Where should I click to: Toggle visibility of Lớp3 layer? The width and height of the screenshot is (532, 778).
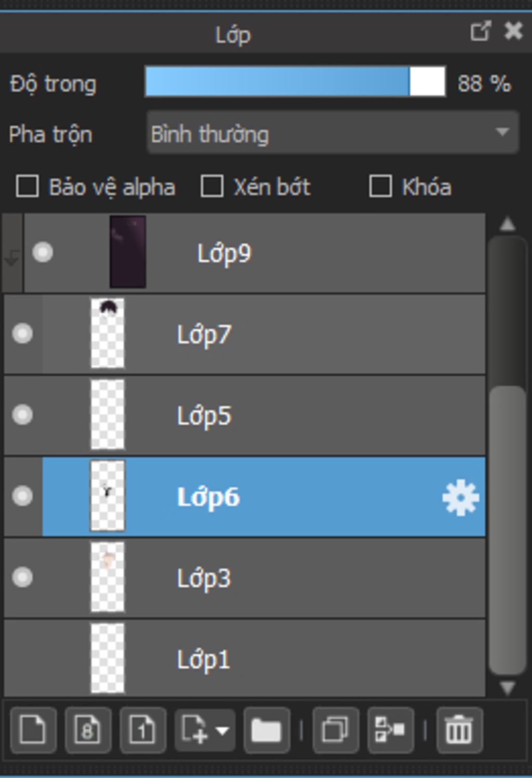[x=22, y=577]
